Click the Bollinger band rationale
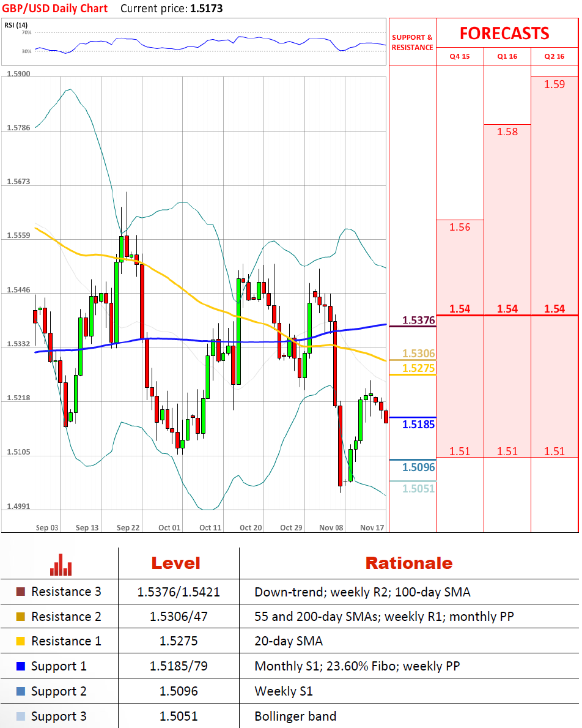The height and width of the screenshot is (728, 582). click(296, 716)
